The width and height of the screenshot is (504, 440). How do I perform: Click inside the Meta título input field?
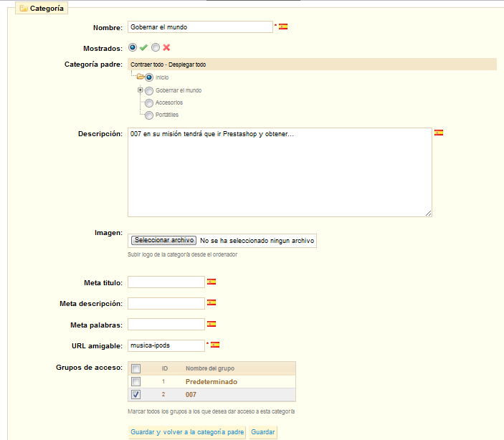point(166,282)
